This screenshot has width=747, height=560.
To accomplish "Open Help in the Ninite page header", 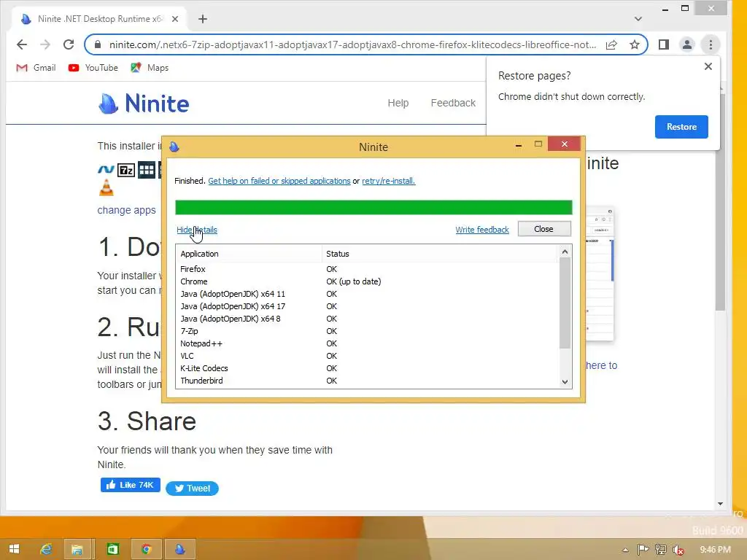I will coord(398,103).
